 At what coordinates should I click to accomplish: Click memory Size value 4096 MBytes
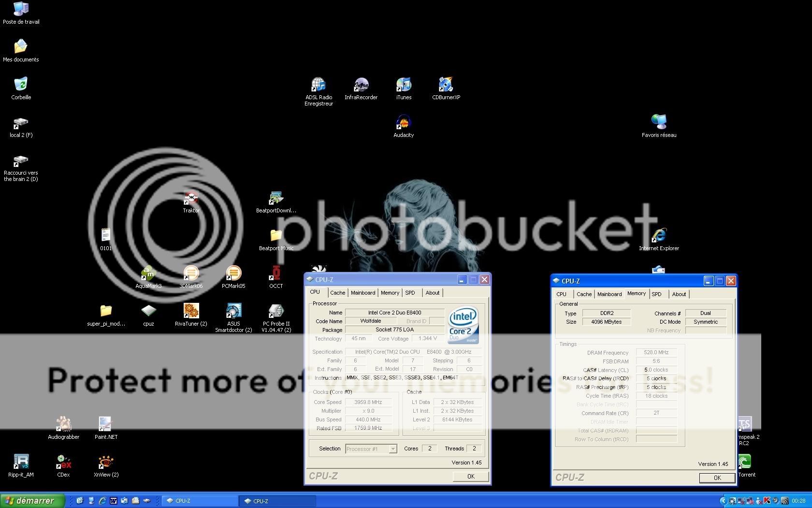click(607, 322)
